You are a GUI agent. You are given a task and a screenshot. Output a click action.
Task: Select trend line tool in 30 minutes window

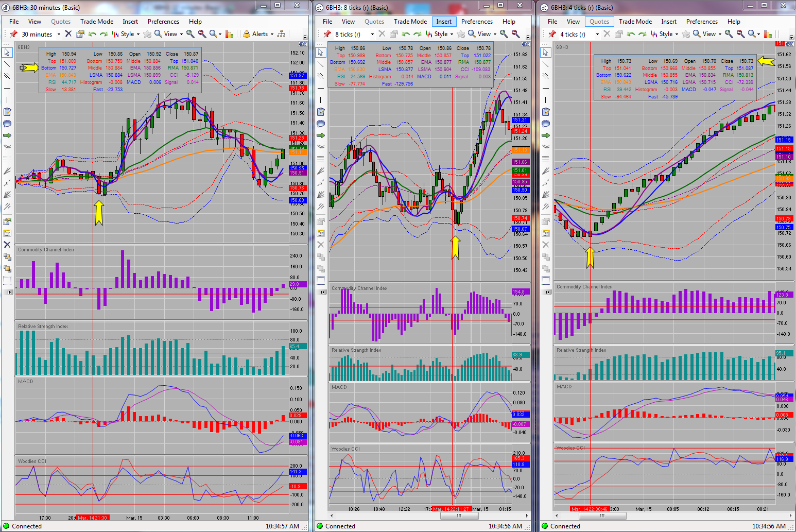click(x=7, y=64)
